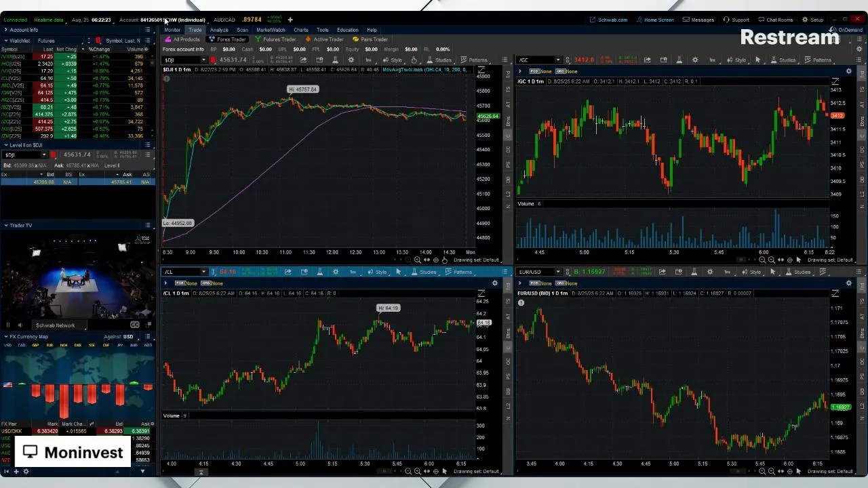Open Patterns in the /CL chart toolbar
The width and height of the screenshot is (868, 488).
458,272
